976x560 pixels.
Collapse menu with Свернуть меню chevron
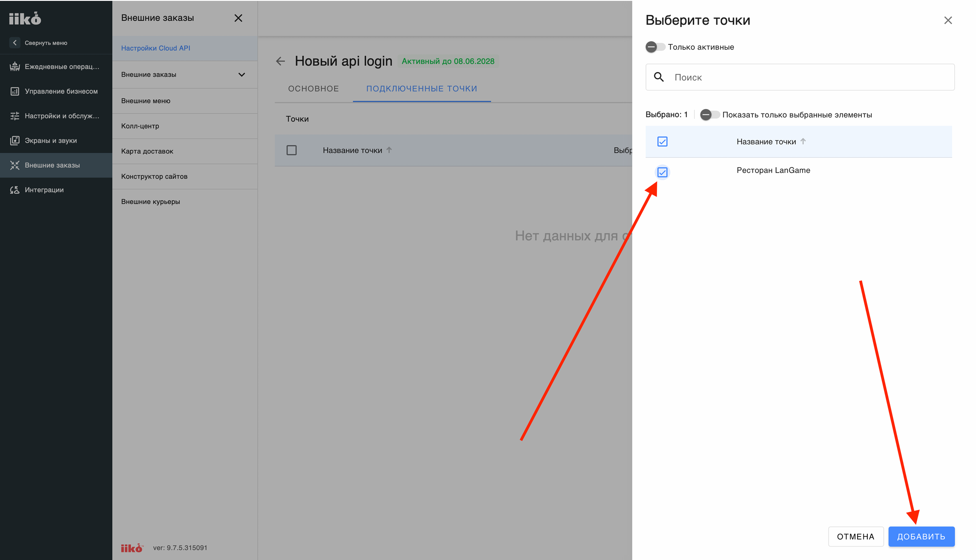pyautogui.click(x=15, y=43)
